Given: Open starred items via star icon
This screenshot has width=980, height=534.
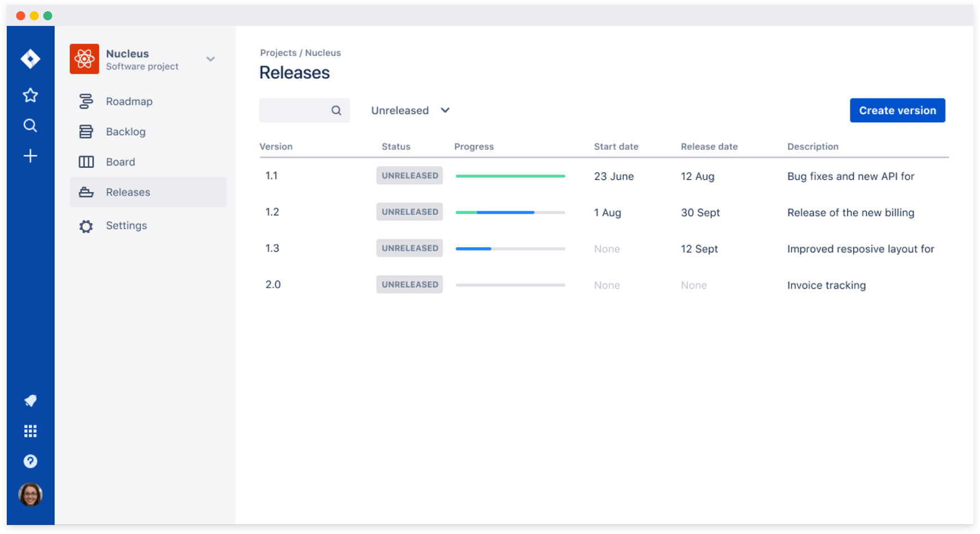Looking at the screenshot, I should [x=30, y=95].
